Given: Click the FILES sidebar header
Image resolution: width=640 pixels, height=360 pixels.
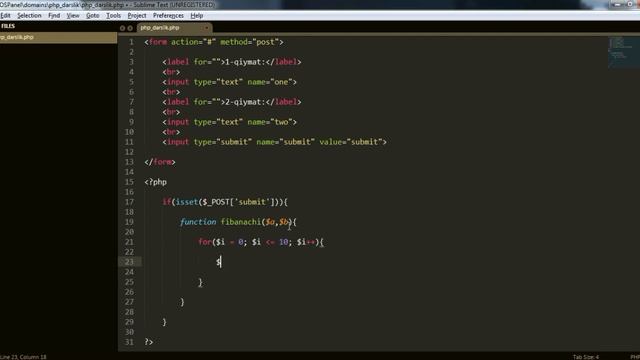Looking at the screenshot, I should pos(8,26).
